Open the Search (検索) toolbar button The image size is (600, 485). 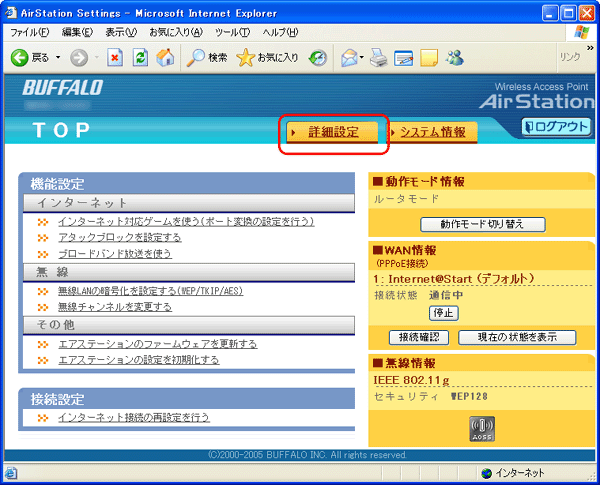[208, 57]
